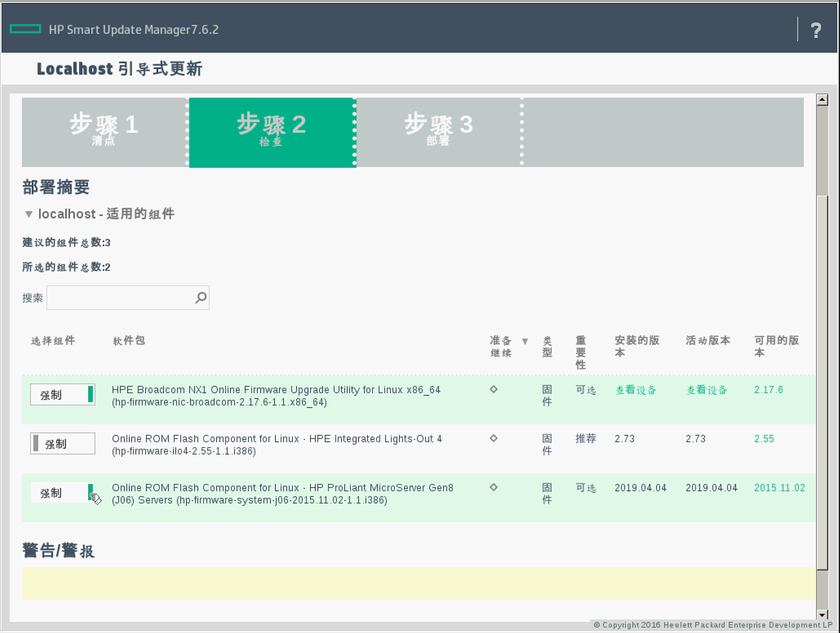Image resolution: width=840 pixels, height=633 pixels.
Task: Toggle force switch for MicroServer Gen8 ROM
Action: click(x=63, y=492)
